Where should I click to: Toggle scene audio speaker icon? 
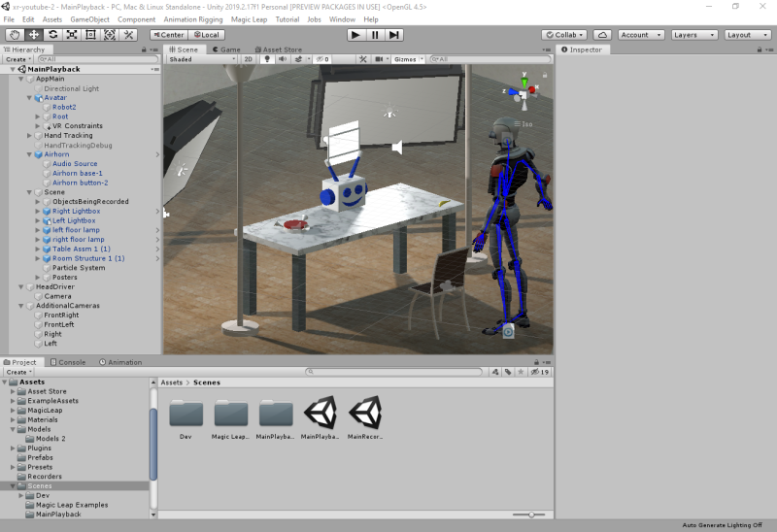(x=283, y=59)
